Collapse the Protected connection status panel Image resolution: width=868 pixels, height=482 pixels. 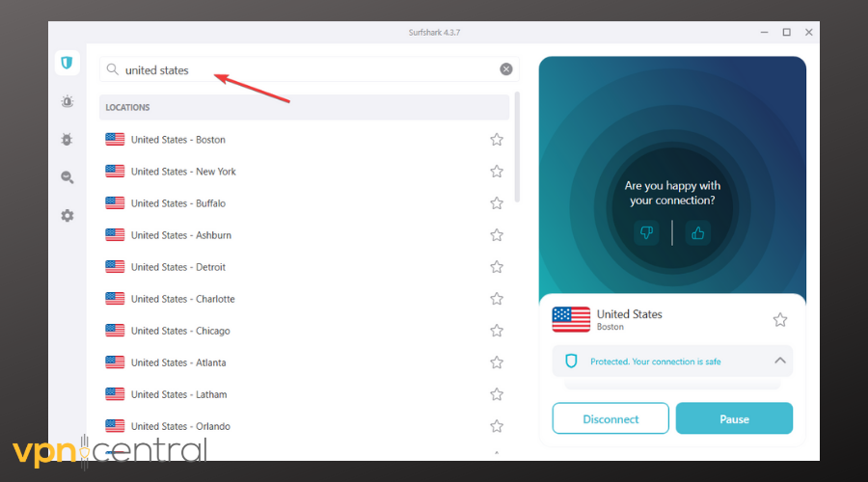[780, 361]
